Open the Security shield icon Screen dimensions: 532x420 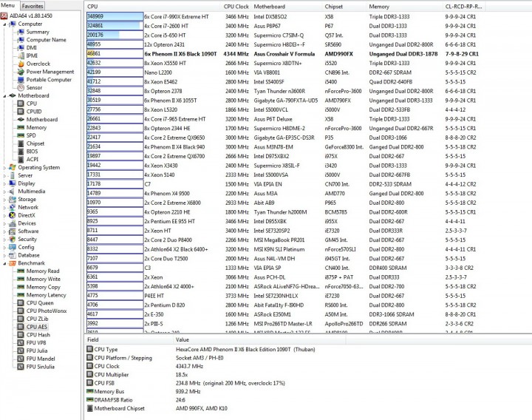(13, 239)
